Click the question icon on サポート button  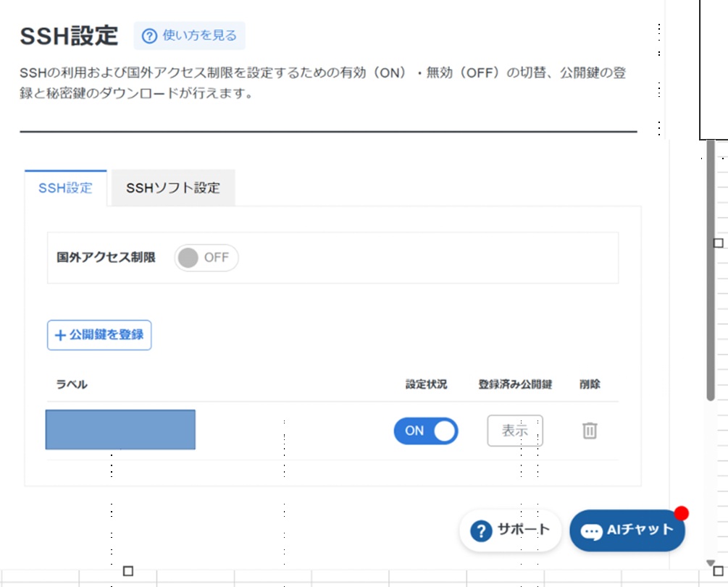click(x=481, y=531)
